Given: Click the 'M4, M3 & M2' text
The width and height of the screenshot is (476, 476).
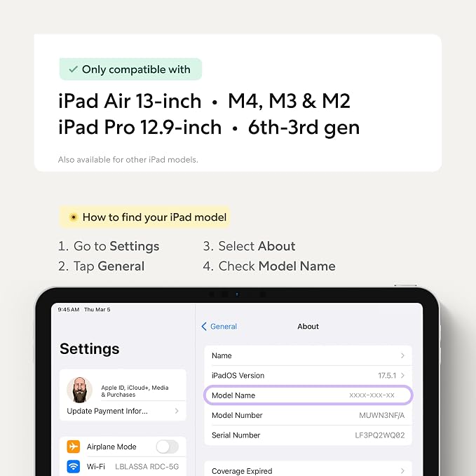Looking at the screenshot, I should click(289, 101).
